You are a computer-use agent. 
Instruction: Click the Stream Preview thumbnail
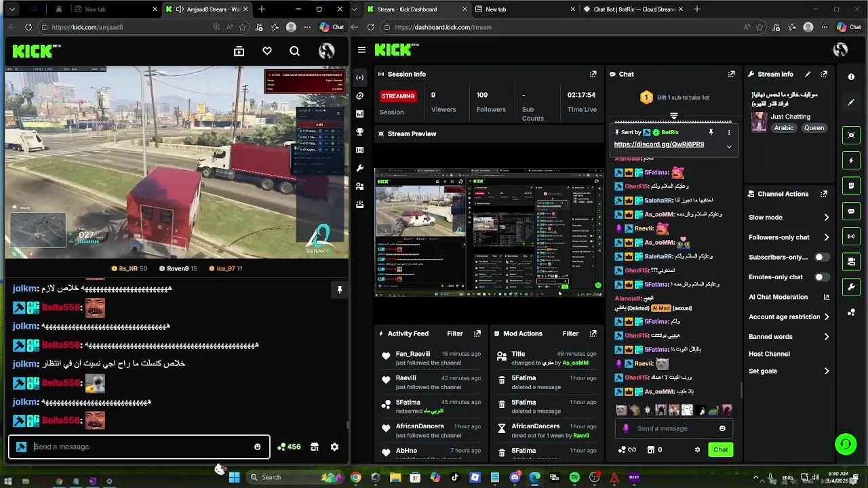[489, 232]
